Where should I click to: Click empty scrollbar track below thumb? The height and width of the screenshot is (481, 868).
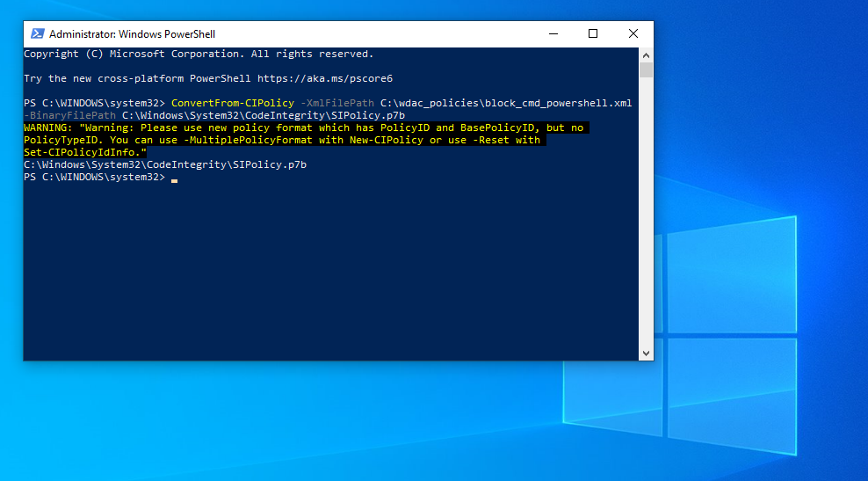point(646,210)
